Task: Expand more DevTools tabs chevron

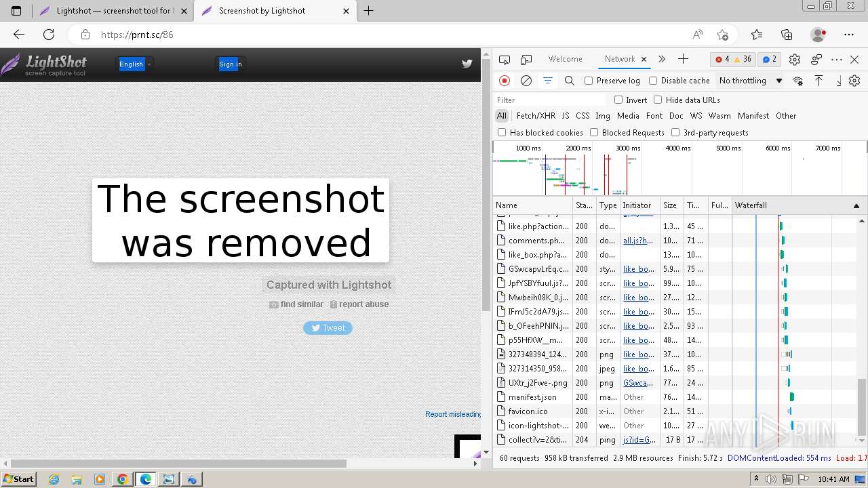Action: click(x=662, y=59)
